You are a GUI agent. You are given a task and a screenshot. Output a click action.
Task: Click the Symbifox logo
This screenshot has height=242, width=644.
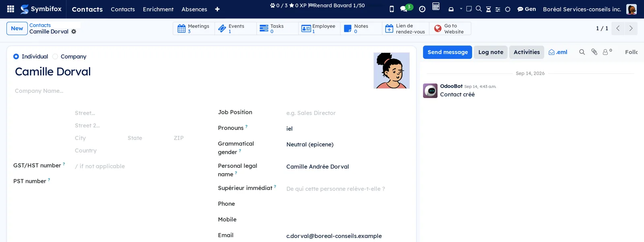41,9
